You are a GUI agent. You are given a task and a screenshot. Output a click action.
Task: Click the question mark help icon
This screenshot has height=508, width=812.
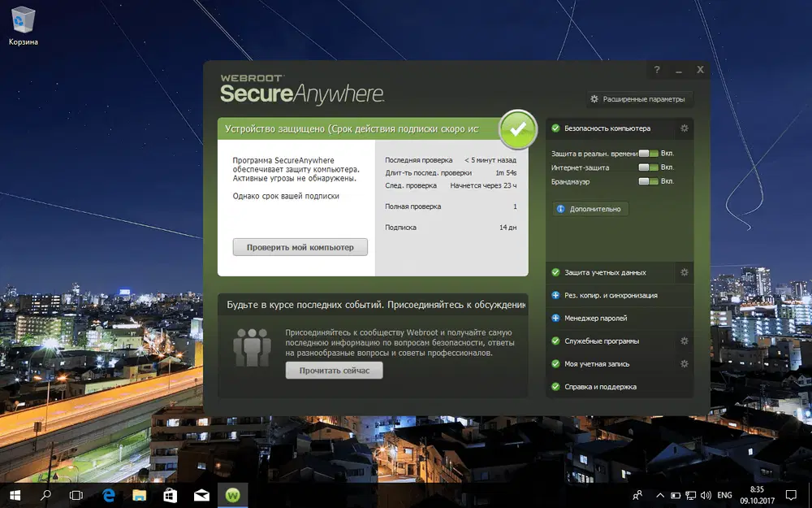coord(657,70)
